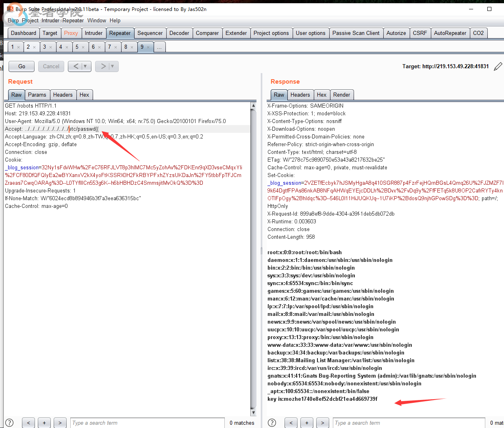Navigate back in request history

click(x=76, y=66)
